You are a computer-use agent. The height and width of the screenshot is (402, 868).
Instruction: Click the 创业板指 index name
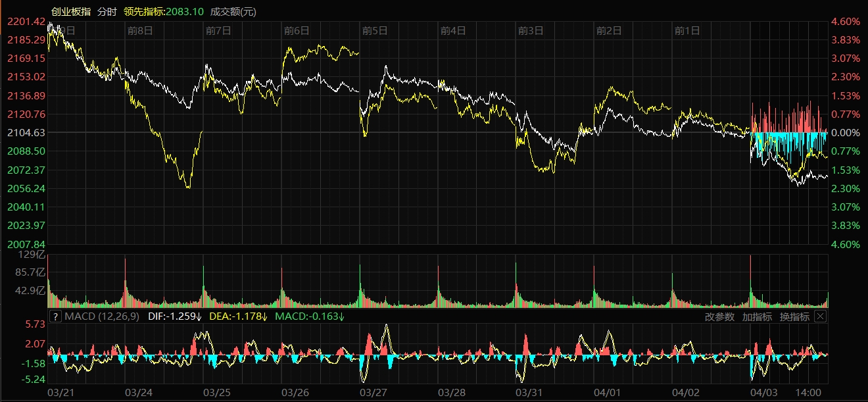71,11
